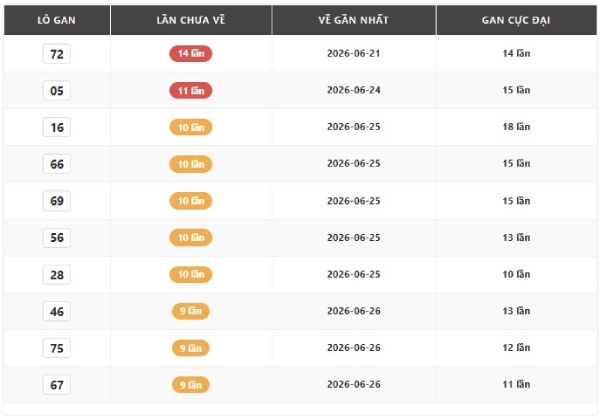Image resolution: width=600 pixels, height=420 pixels.
Task: Select date 2026-06-21 in row 72
Action: point(354,54)
